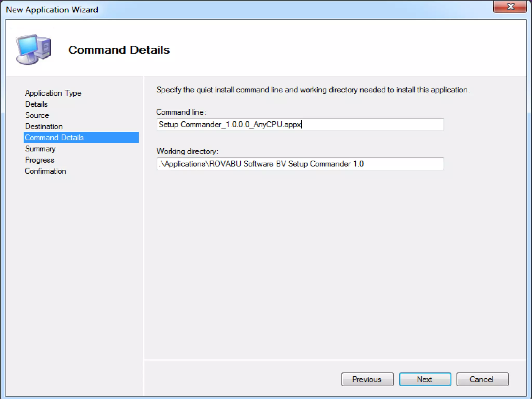
Task: Select Application Type step in sidebar
Action: pos(53,93)
